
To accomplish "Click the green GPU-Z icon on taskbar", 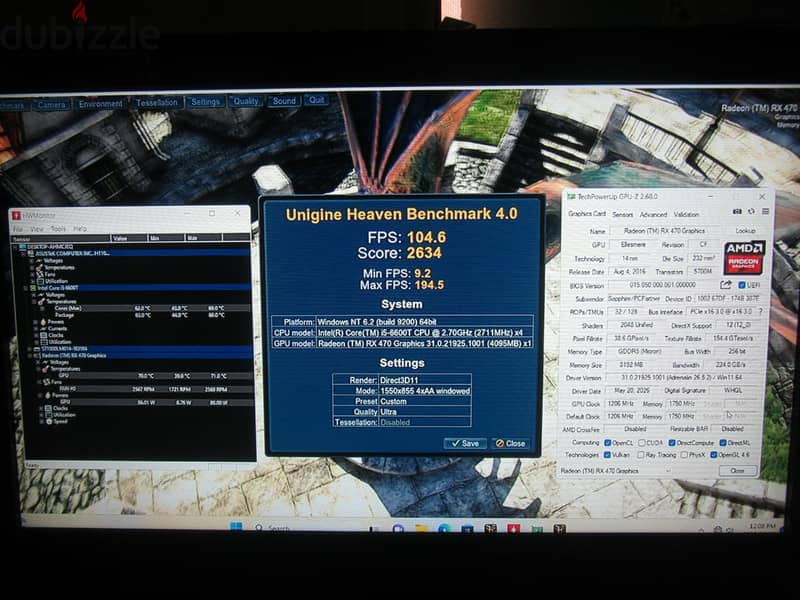I will [537, 529].
